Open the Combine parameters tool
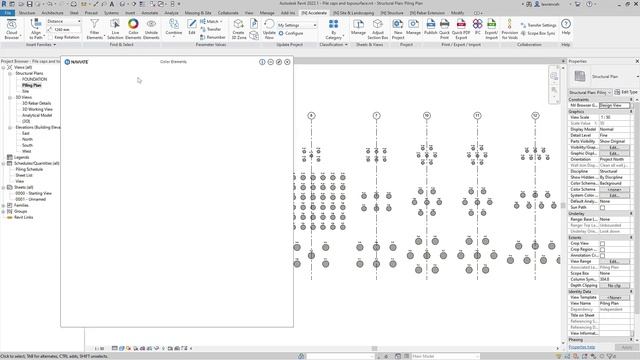Screen dimensions: 640x360 point(174,28)
